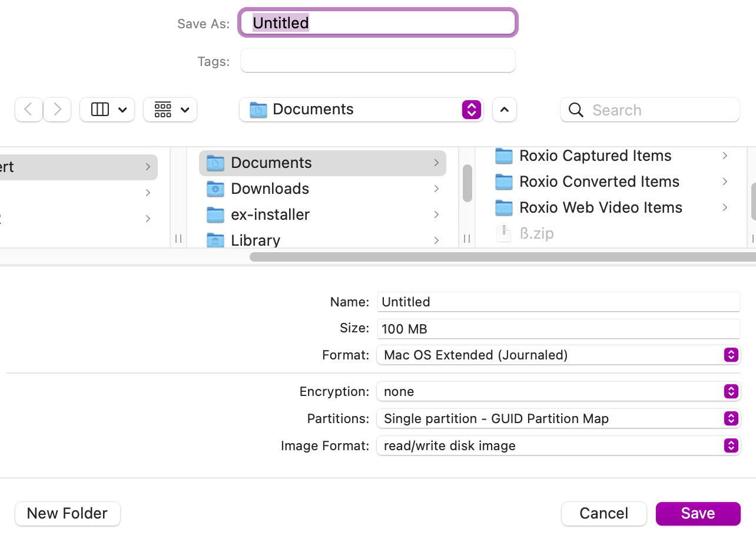Click the forward navigation arrow
The height and width of the screenshot is (548, 756).
click(x=57, y=110)
